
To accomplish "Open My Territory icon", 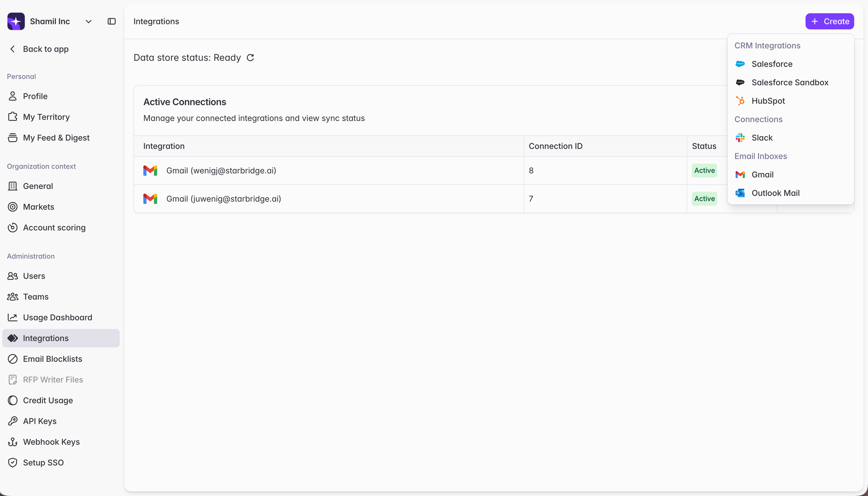I will tap(13, 117).
